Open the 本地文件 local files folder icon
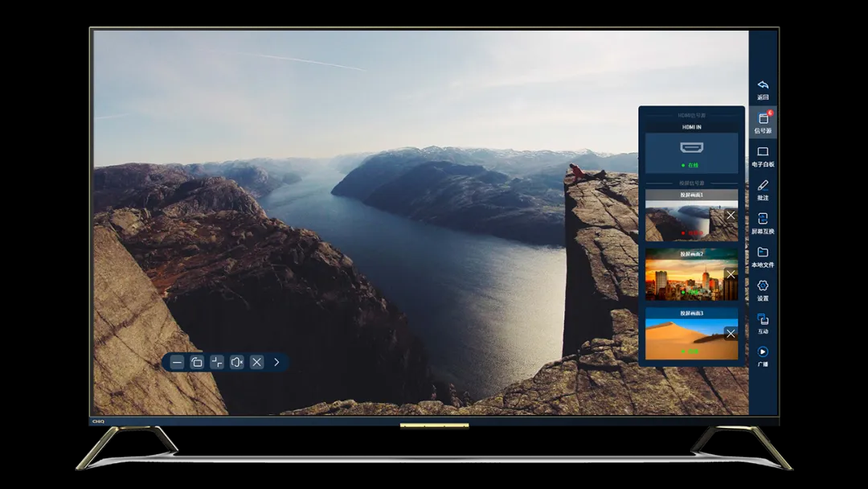The image size is (868, 489). (x=763, y=252)
